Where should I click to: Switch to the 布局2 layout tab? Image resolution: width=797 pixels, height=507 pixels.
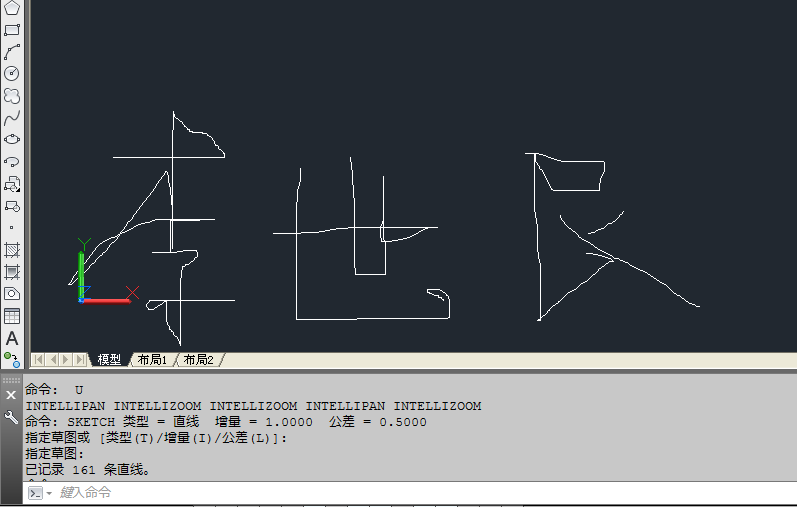198,360
